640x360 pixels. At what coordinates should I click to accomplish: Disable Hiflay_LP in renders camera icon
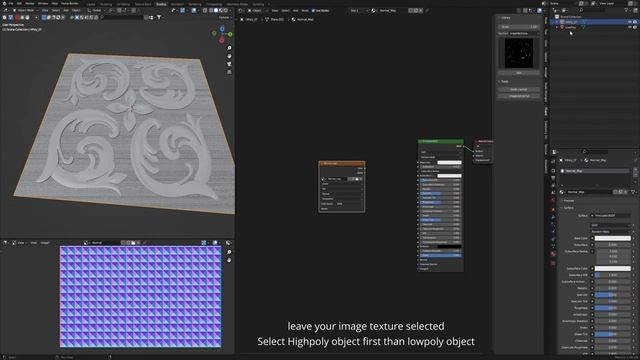tap(635, 22)
